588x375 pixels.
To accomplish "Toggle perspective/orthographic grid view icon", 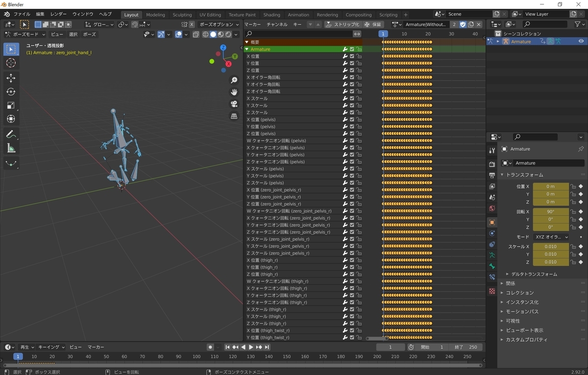I will coord(234,116).
